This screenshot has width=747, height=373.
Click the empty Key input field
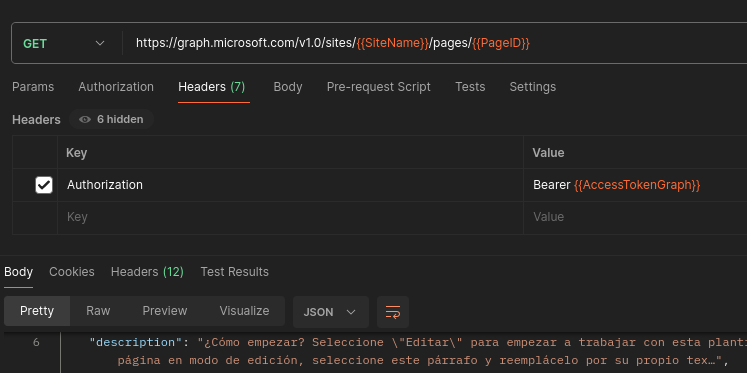[291, 217]
